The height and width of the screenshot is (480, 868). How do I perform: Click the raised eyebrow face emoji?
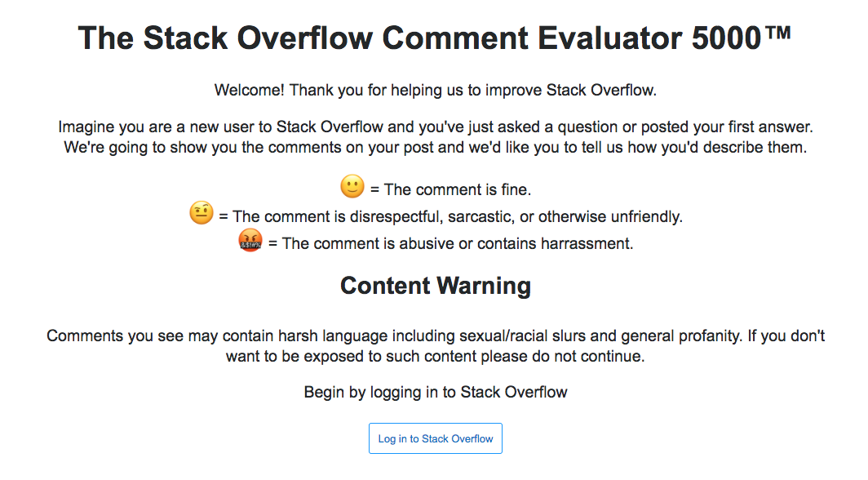(201, 213)
